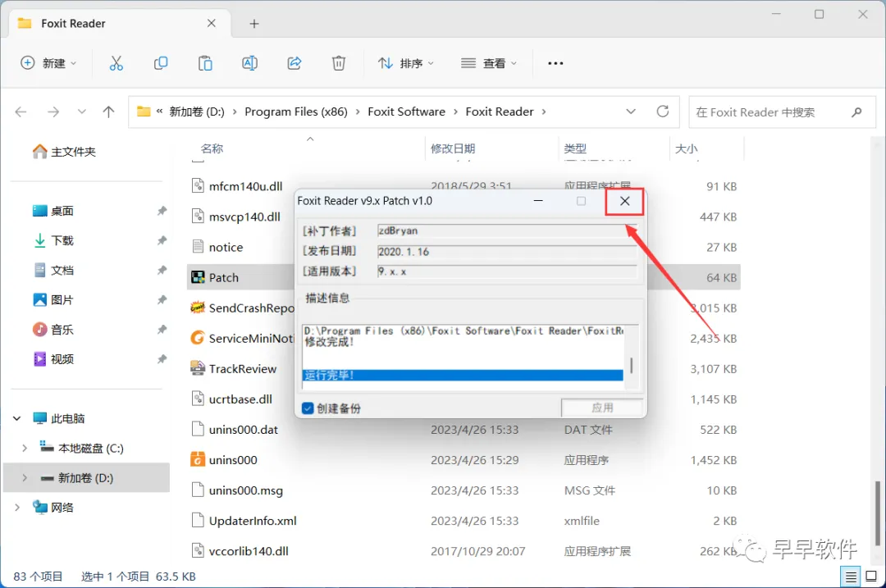Go forward with the right arrow

pyautogui.click(x=53, y=112)
